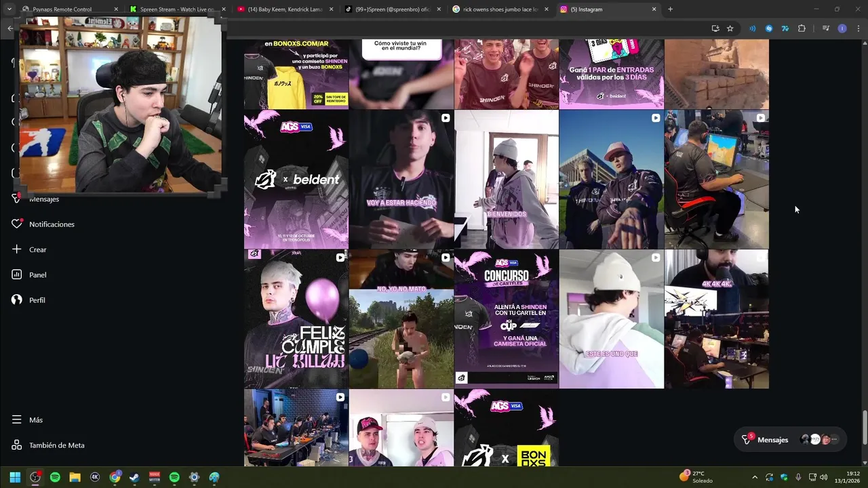The image size is (868, 488).
Task: Open the 4K app taskbar icon
Action: (95, 477)
